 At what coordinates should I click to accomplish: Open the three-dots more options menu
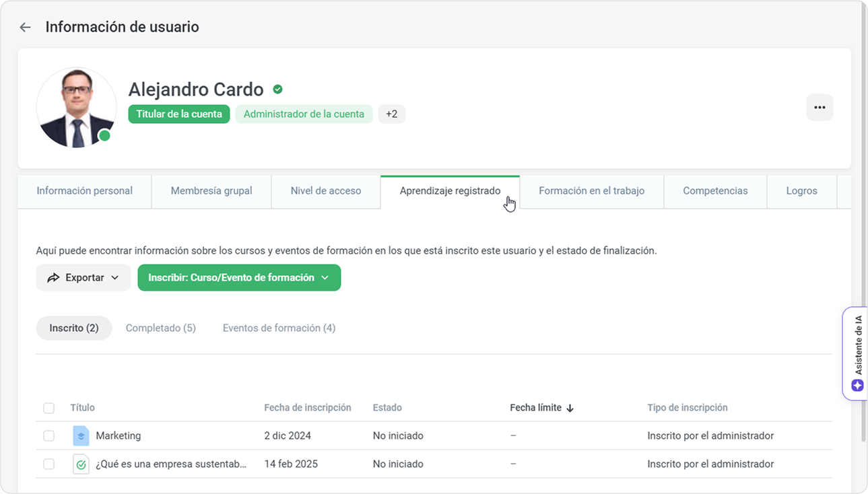(x=820, y=108)
